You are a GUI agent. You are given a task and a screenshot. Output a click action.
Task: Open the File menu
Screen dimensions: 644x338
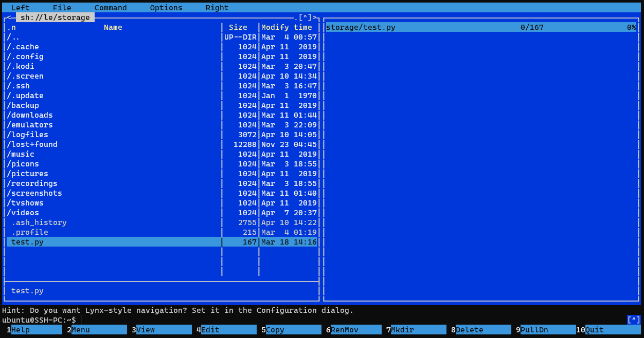pyautogui.click(x=62, y=8)
